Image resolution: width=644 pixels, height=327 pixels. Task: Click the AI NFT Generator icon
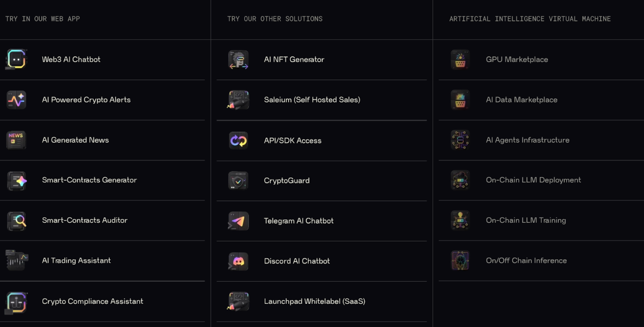click(238, 60)
